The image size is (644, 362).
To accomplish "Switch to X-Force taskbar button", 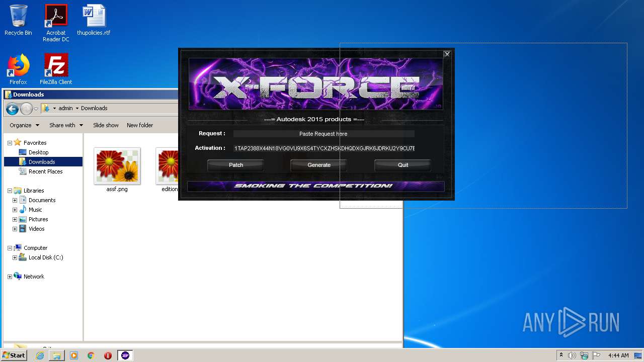I will point(125,355).
